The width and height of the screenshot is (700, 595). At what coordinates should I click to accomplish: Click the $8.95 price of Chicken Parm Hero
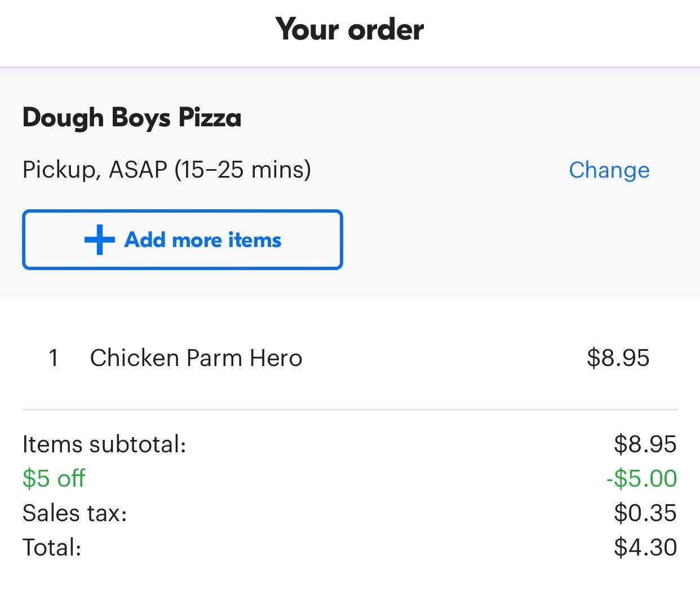click(x=618, y=358)
